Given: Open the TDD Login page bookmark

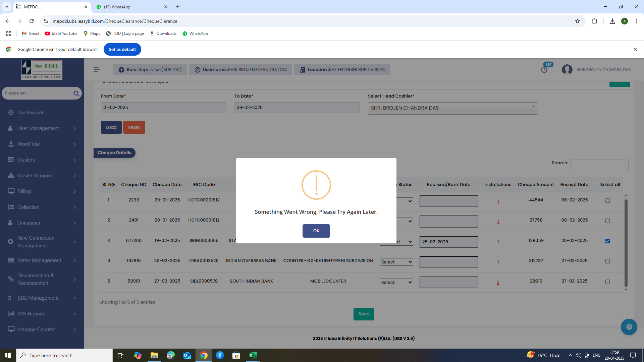Looking at the screenshot, I should (x=125, y=34).
